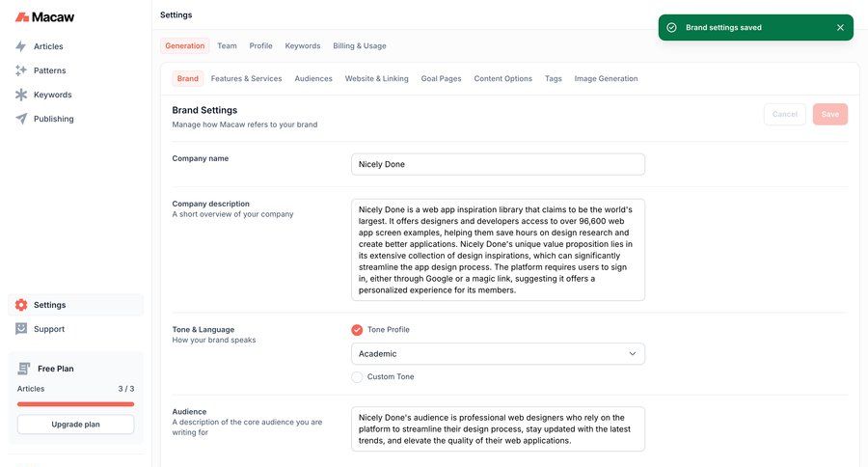Screen dimensions: 868x467
Task: Select the Custom Tone radio option
Action: [357, 377]
